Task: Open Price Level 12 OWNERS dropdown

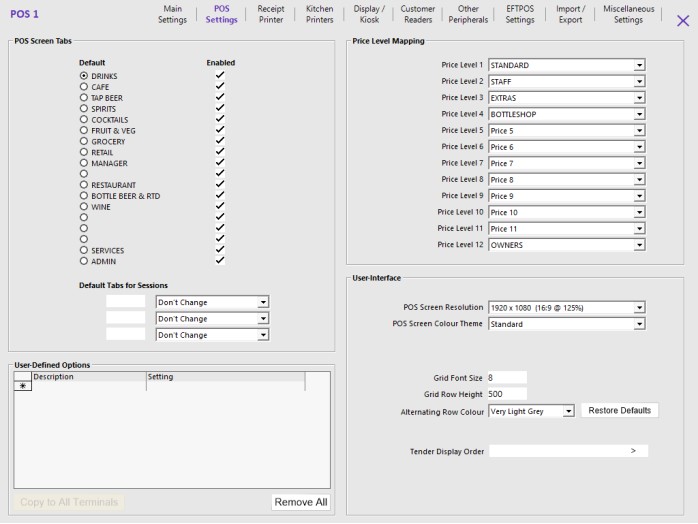Action: 639,245
